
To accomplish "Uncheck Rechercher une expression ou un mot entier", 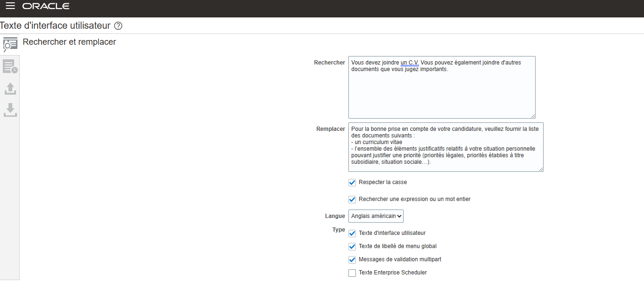I will coord(352,200).
